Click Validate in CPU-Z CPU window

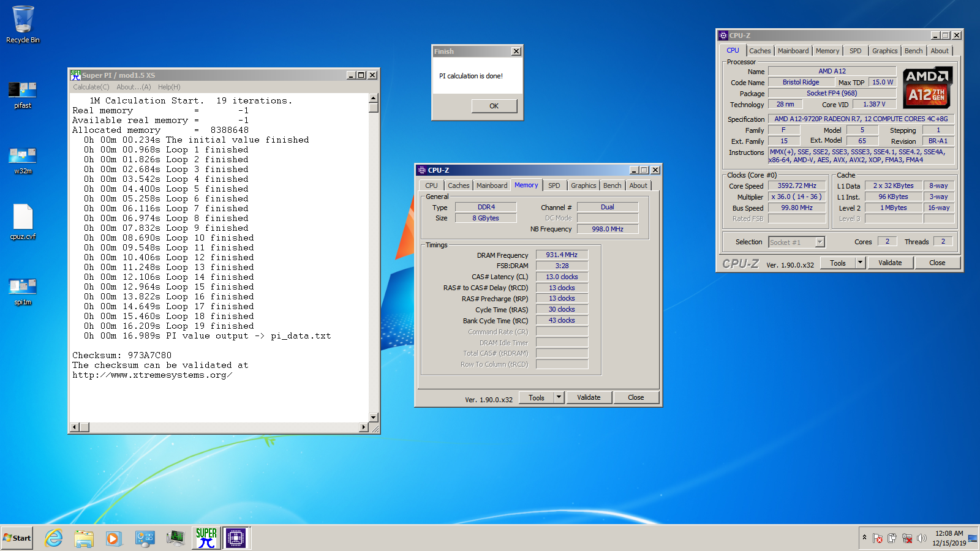click(891, 263)
